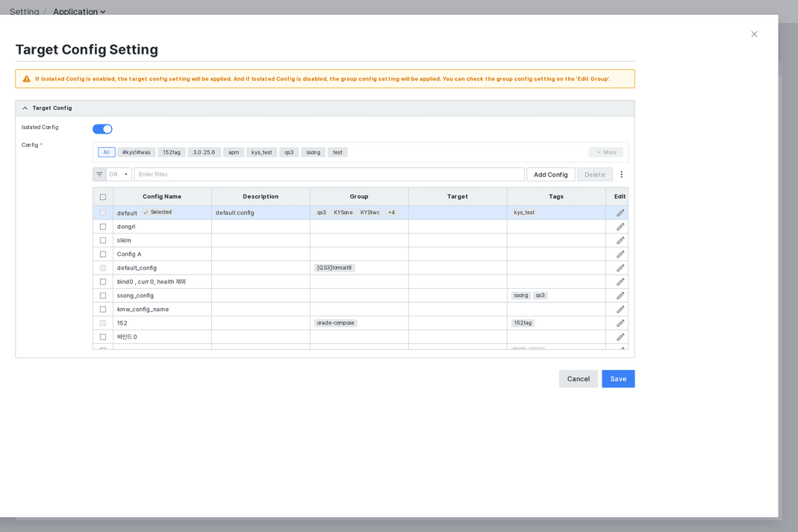Viewport: 798px width, 532px height.
Task: Go to Setting breadcrumb link
Action: [25, 11]
